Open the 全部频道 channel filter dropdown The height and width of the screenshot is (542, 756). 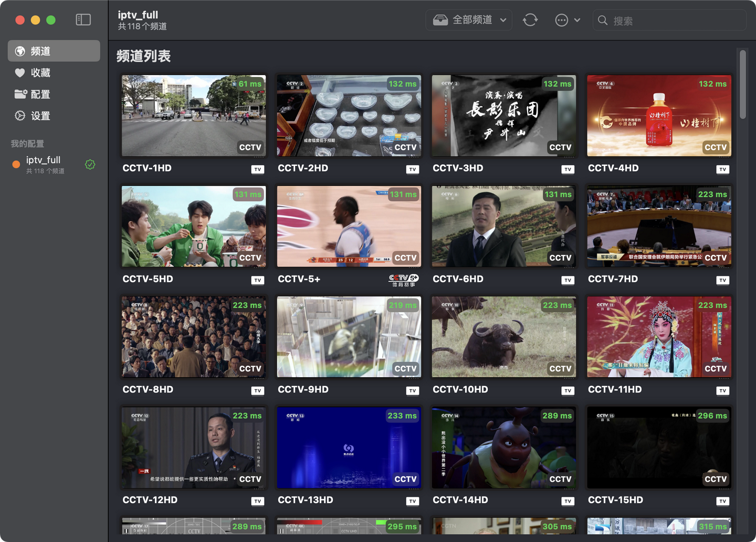(x=469, y=20)
